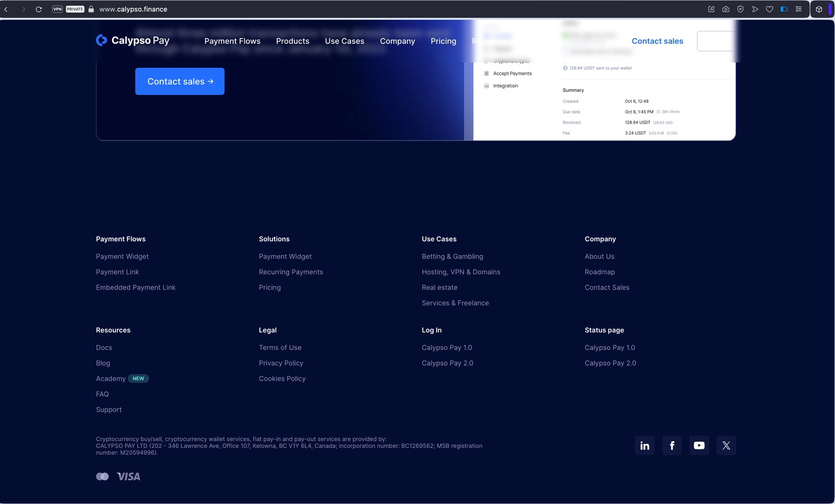Take a snapshot with the camera icon
Image resolution: width=835 pixels, height=504 pixels.
pyautogui.click(x=726, y=9)
